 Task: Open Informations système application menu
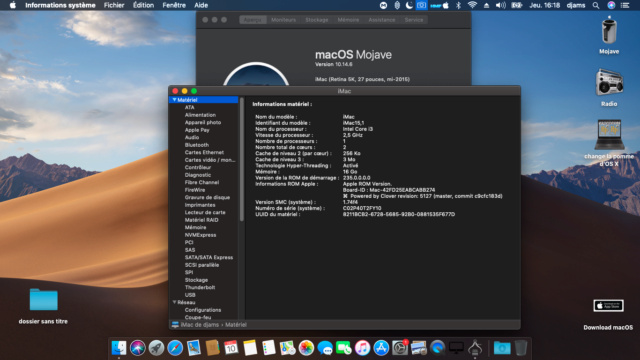click(60, 5)
